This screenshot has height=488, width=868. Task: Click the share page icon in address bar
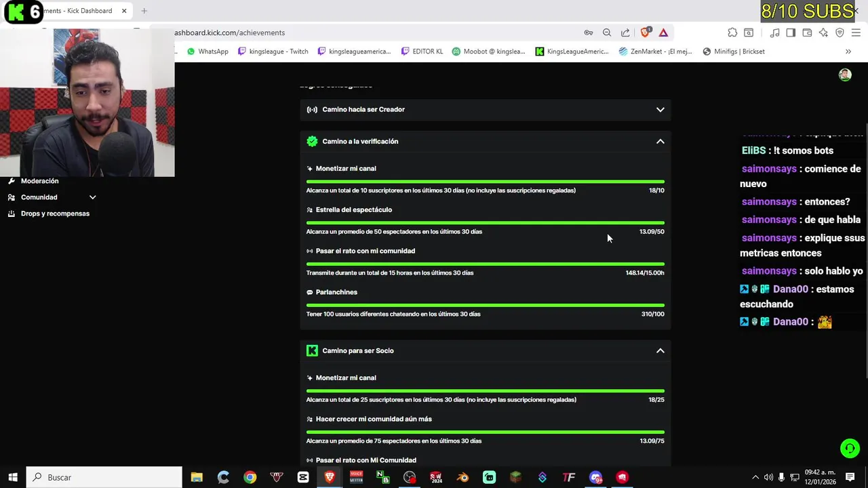625,33
